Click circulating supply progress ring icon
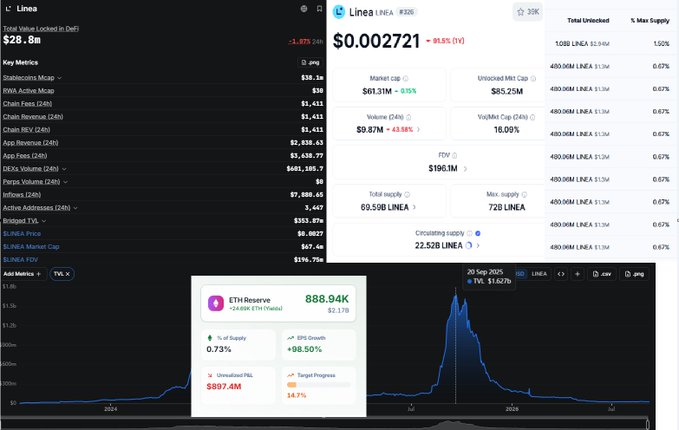This screenshot has height=430, width=679. (x=469, y=246)
